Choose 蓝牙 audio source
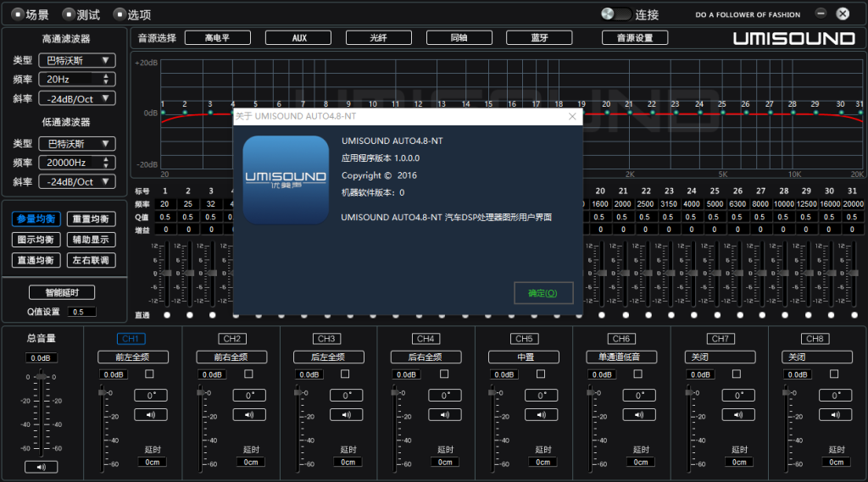Viewport: 868px width, 482px height. point(539,37)
